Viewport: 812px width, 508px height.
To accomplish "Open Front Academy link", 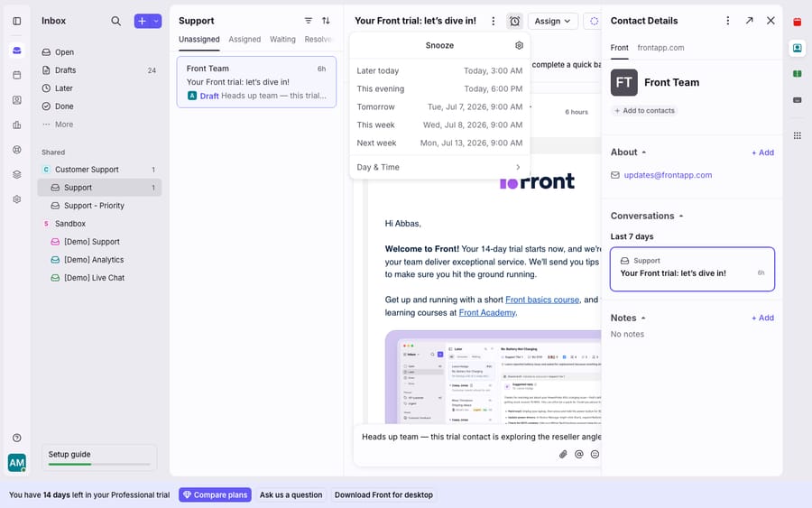I will tap(487, 313).
